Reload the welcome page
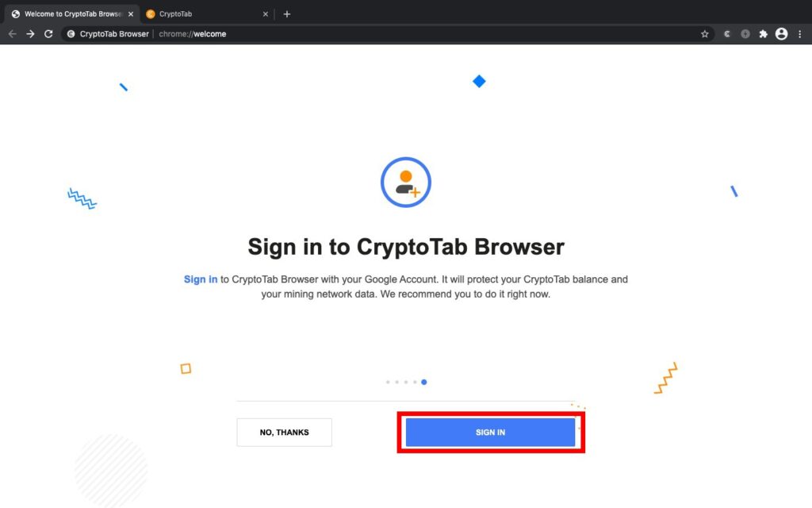The width and height of the screenshot is (812, 508). (48, 33)
